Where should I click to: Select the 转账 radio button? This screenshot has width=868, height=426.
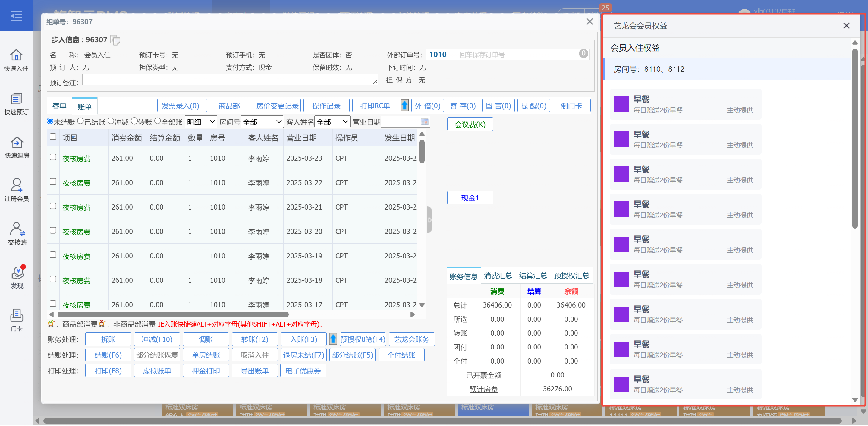[134, 121]
